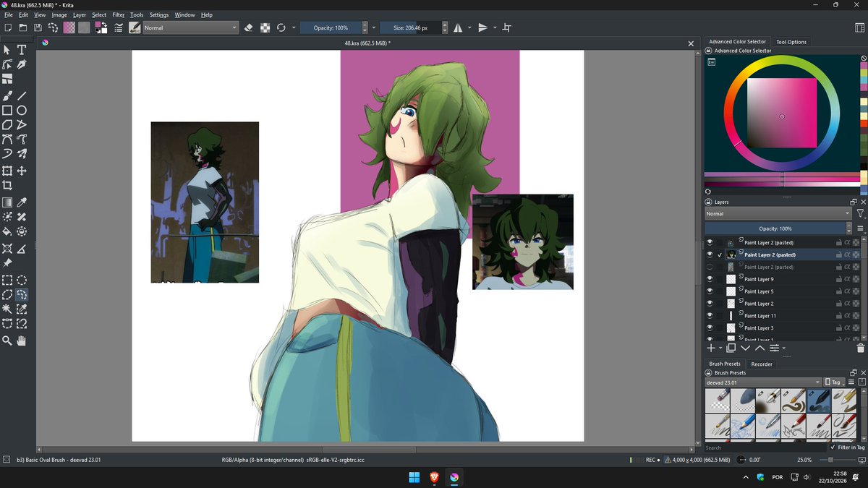
Task: Open the Tag button menu in Brush Presets
Action: click(834, 382)
